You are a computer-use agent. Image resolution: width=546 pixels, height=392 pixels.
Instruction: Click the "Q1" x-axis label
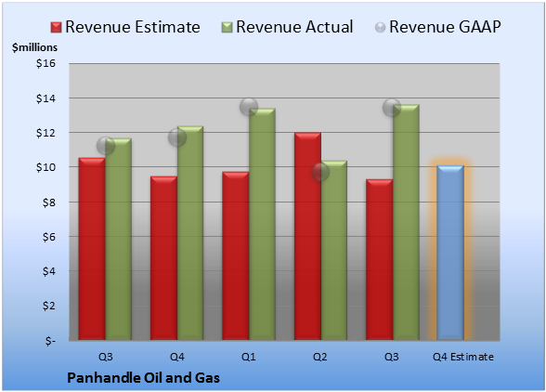249,357
